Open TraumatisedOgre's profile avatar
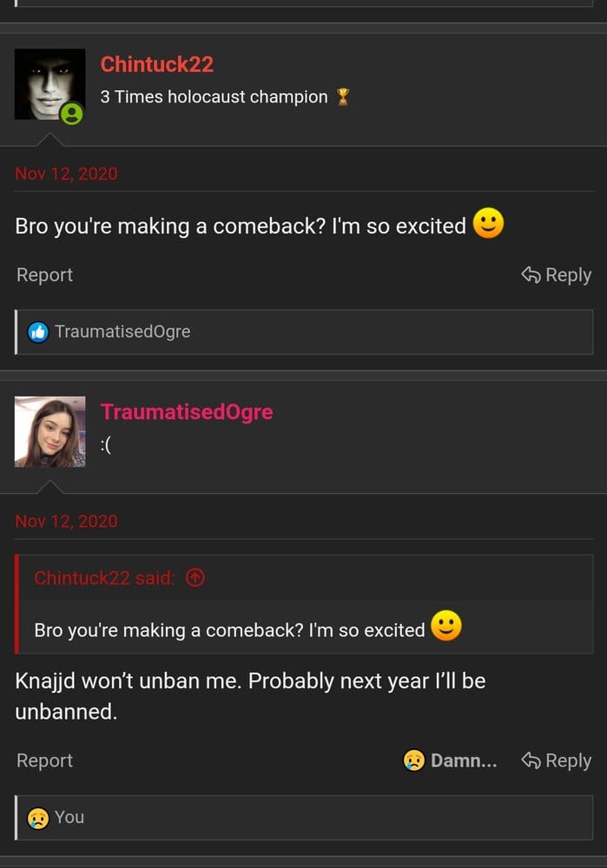Image resolution: width=607 pixels, height=868 pixels. click(49, 431)
